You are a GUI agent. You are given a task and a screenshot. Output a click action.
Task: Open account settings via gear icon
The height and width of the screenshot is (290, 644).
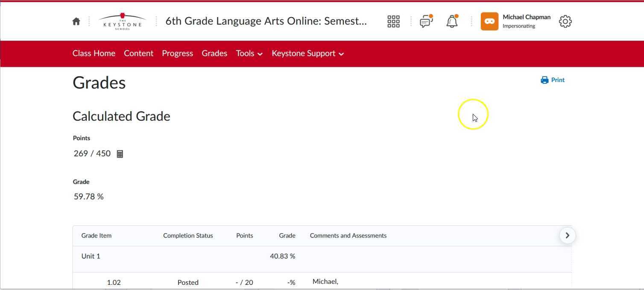[x=565, y=21]
